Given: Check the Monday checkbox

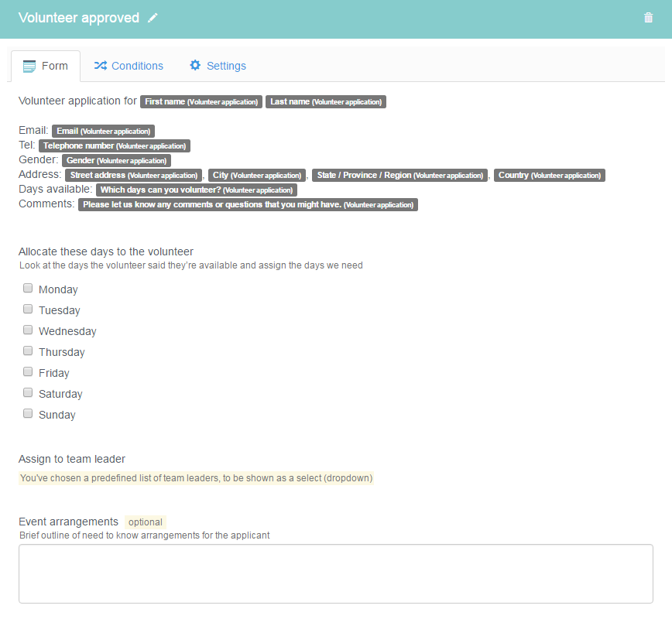Looking at the screenshot, I should point(28,289).
